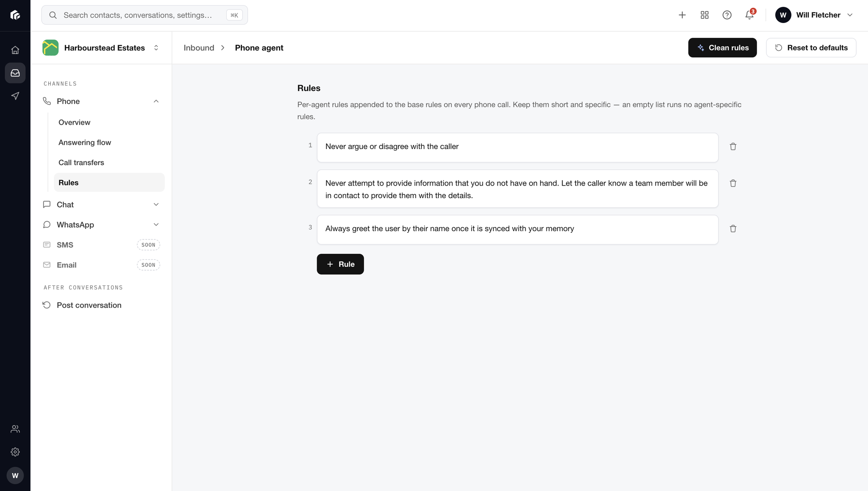
Task: Edit rule 2 'Never attempt to provide information' text
Action: (517, 189)
